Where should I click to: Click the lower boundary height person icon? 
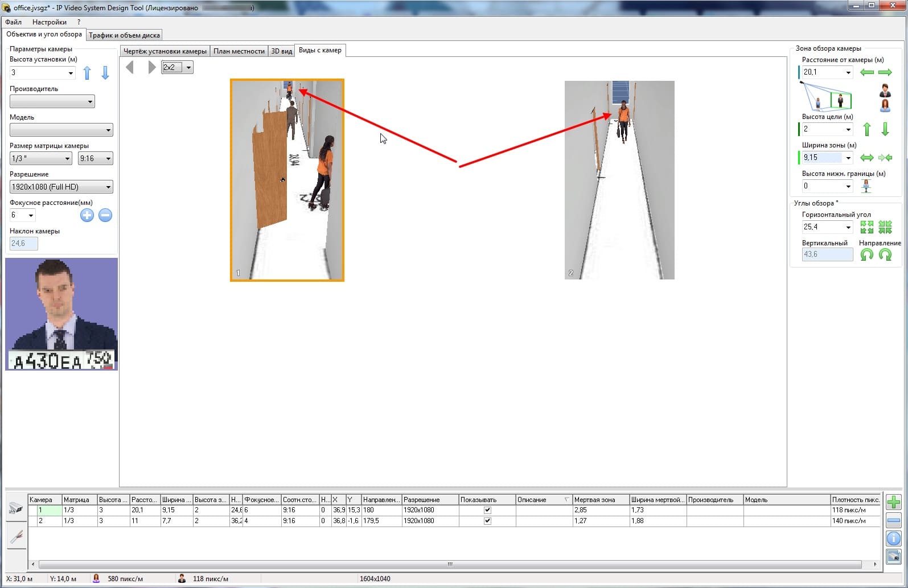(866, 186)
